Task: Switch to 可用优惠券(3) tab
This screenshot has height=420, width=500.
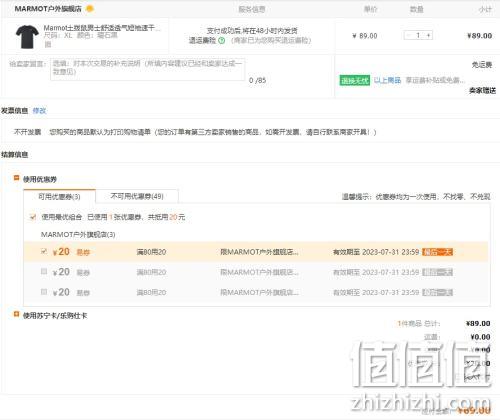Action: click(x=59, y=197)
